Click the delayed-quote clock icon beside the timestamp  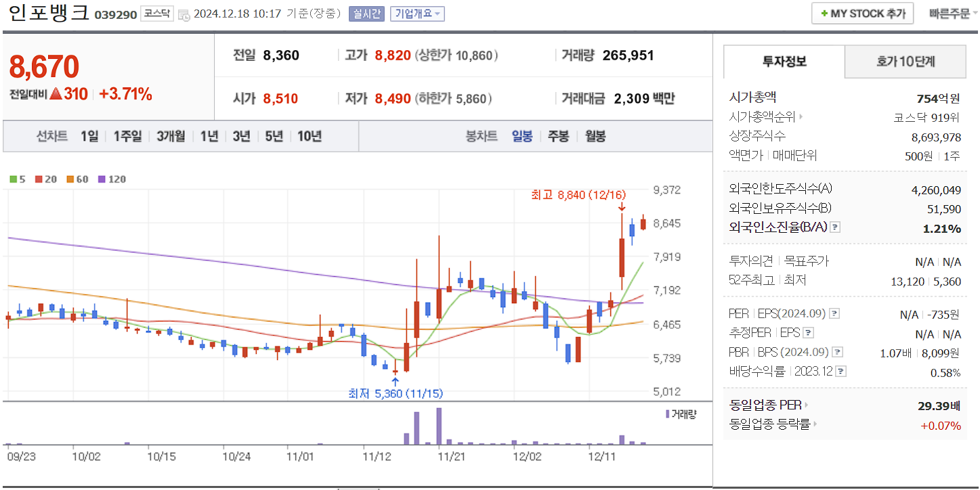click(x=186, y=14)
